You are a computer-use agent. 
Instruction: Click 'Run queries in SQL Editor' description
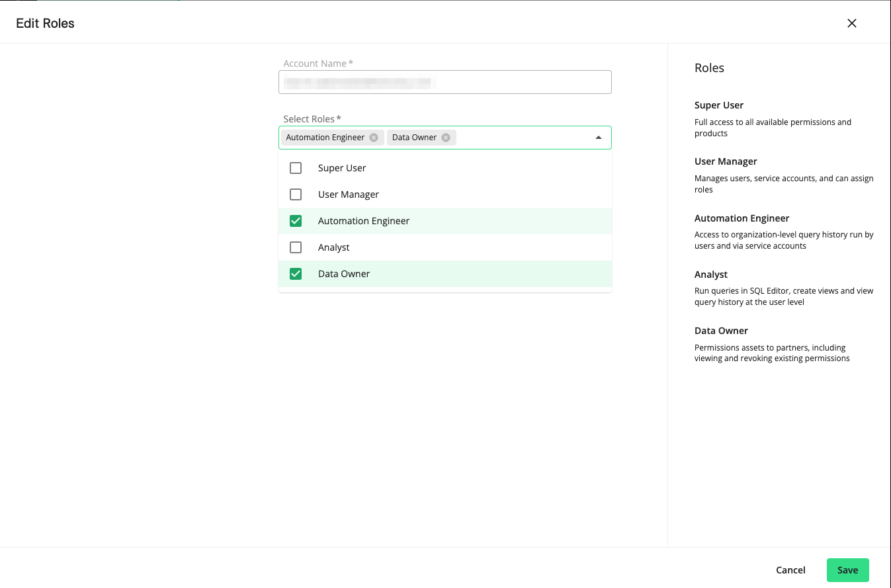[x=784, y=296]
